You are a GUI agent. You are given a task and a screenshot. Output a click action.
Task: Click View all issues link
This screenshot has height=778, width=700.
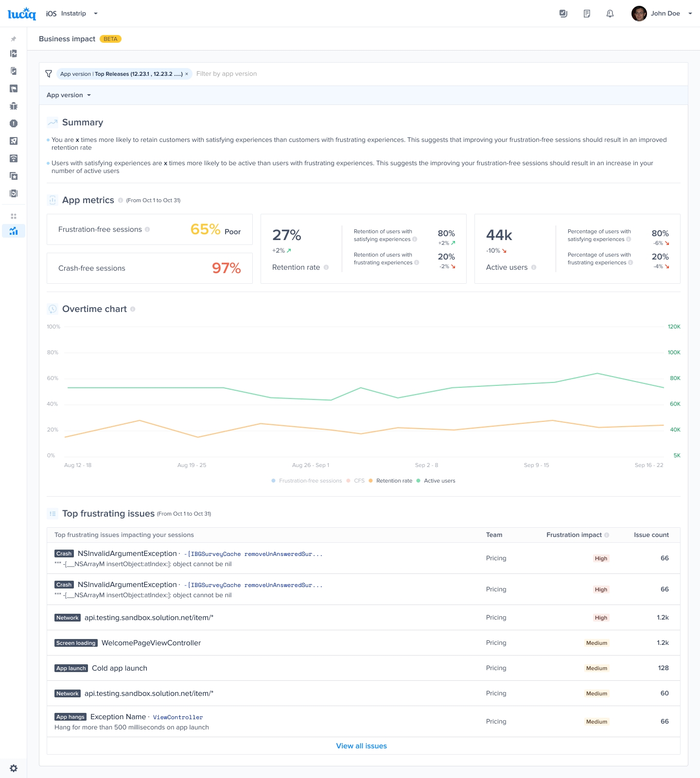(x=361, y=746)
